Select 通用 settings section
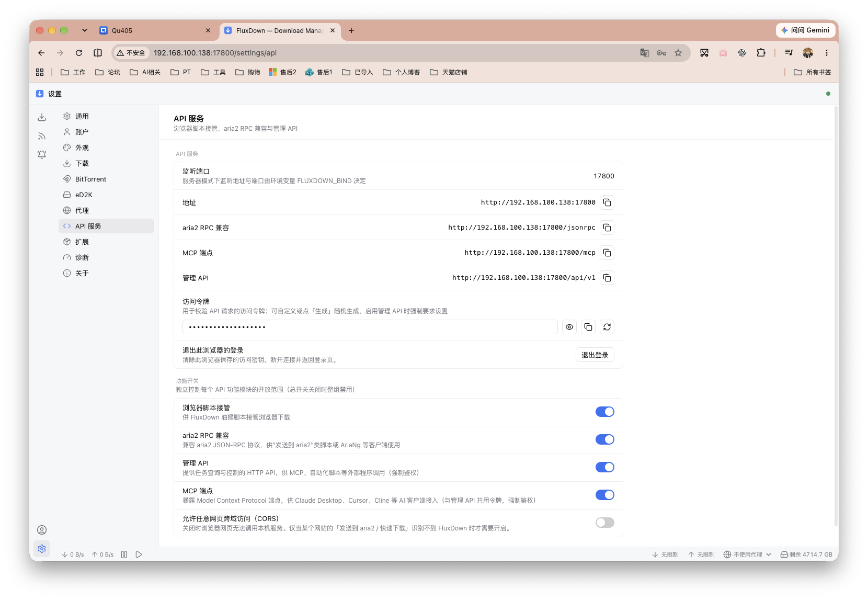The width and height of the screenshot is (868, 600). (107, 116)
